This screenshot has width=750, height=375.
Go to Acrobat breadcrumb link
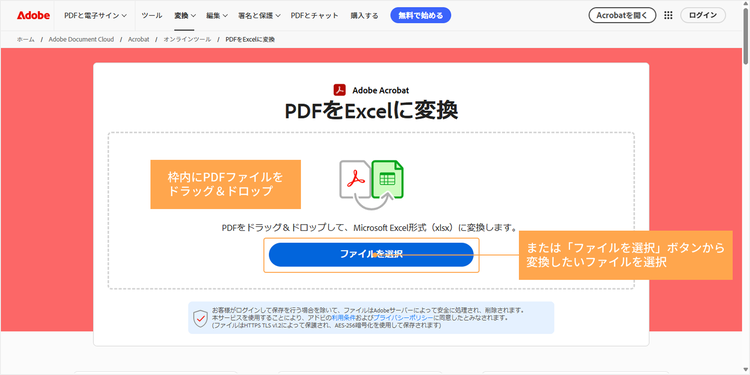pyautogui.click(x=139, y=39)
